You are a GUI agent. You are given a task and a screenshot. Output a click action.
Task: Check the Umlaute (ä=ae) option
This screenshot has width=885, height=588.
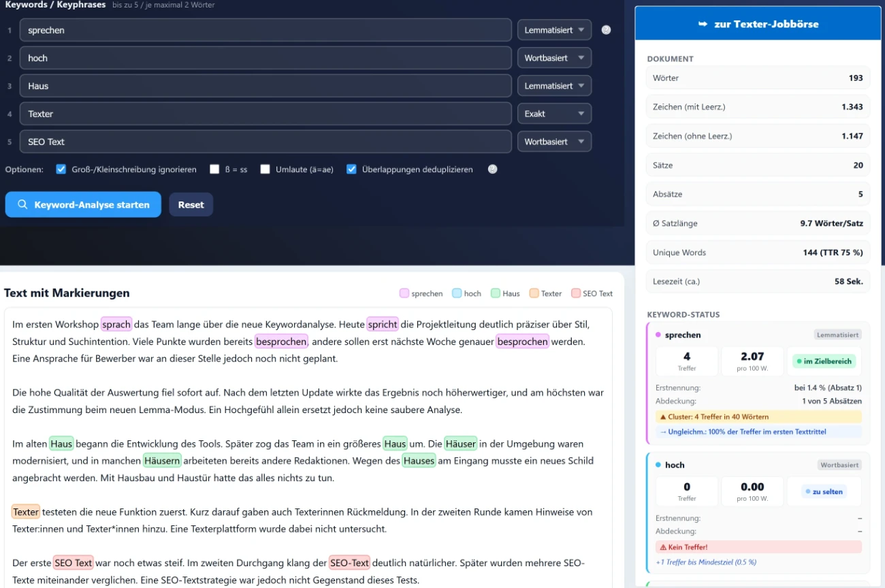[265, 169]
